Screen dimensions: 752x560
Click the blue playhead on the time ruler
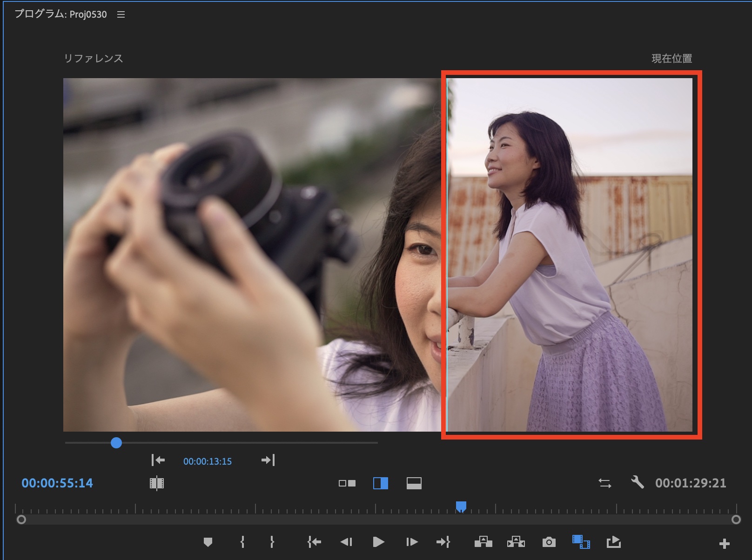[461, 506]
